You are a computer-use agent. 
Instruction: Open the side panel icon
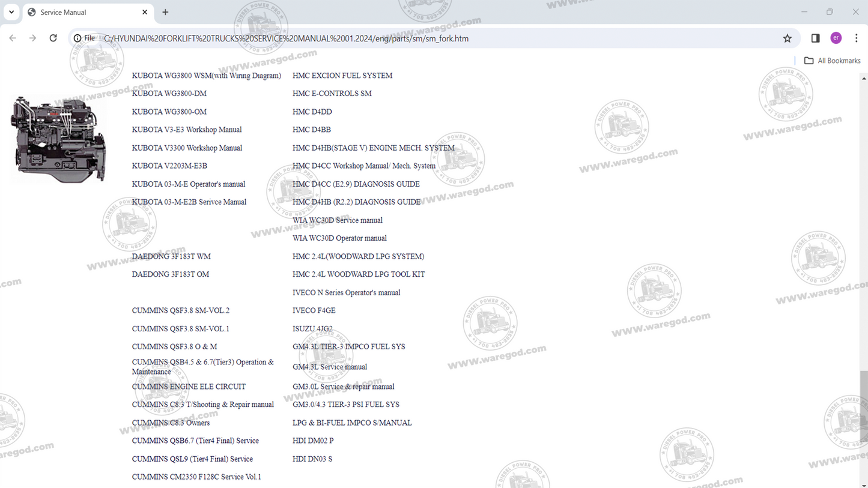(x=815, y=38)
